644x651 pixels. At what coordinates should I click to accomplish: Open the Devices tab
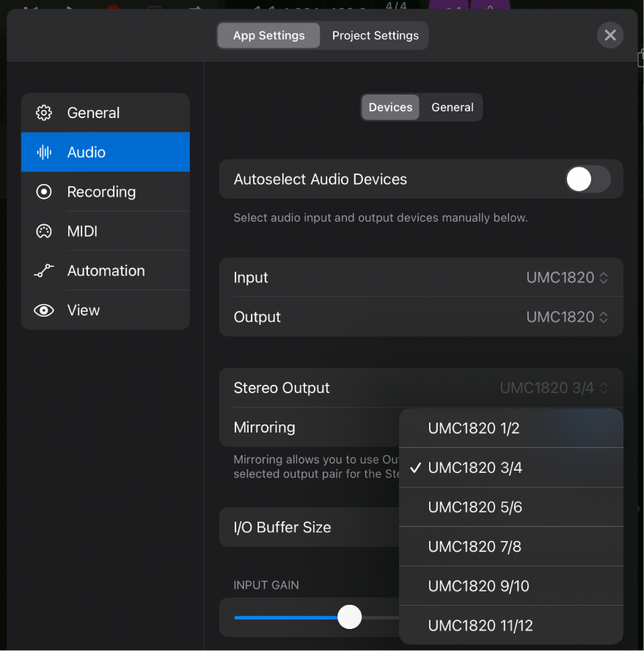coord(389,107)
